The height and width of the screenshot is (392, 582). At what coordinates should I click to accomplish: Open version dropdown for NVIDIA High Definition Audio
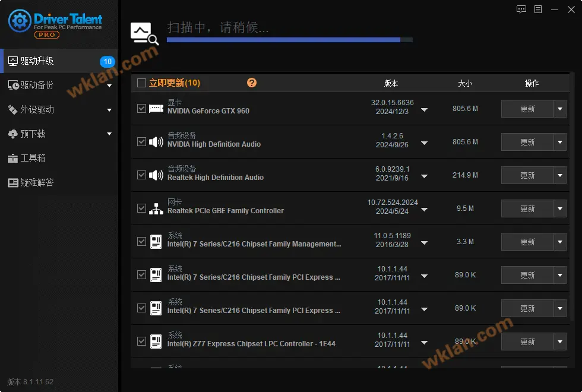[x=424, y=143]
